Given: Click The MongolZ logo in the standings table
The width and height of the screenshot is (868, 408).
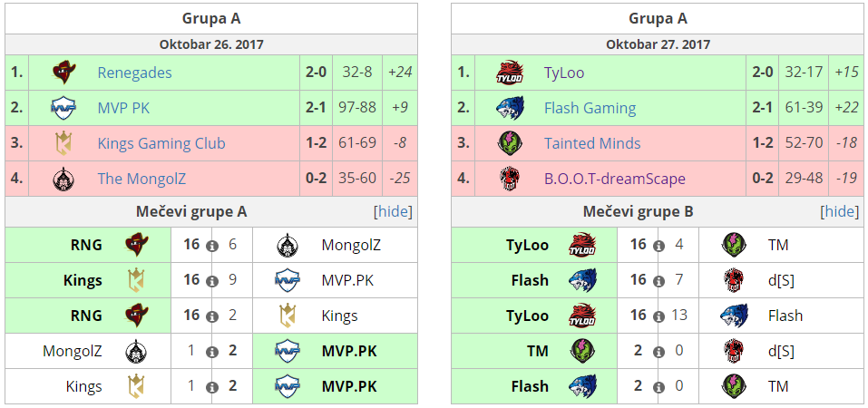Looking at the screenshot, I should pyautogui.click(x=63, y=179).
